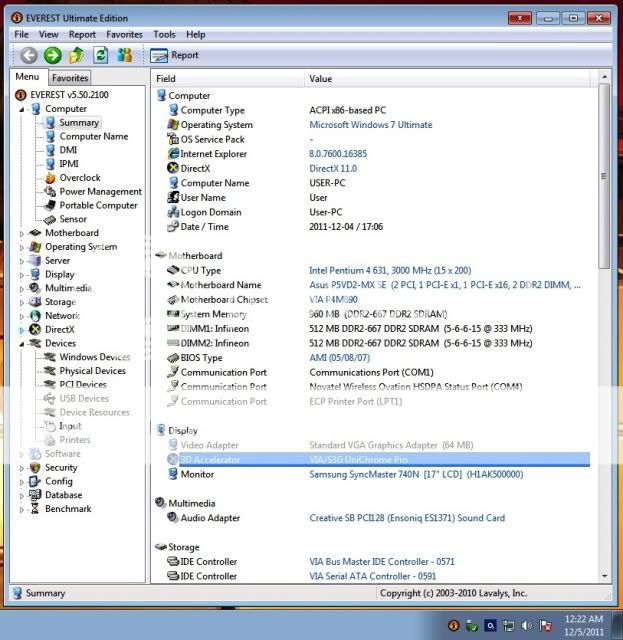Click the volume speaker tray icon
The width and height of the screenshot is (623, 640).
point(527,625)
